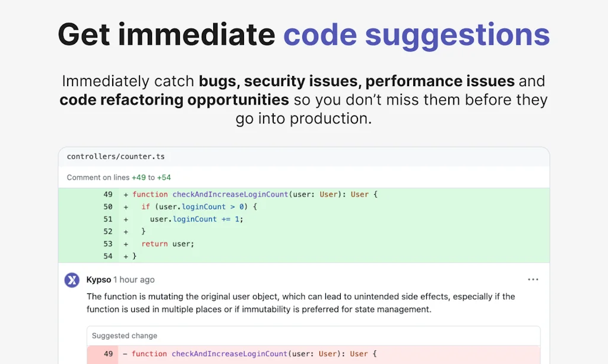Click the +49 start line reference
Image resolution: width=608 pixels, height=364 pixels.
138,178
